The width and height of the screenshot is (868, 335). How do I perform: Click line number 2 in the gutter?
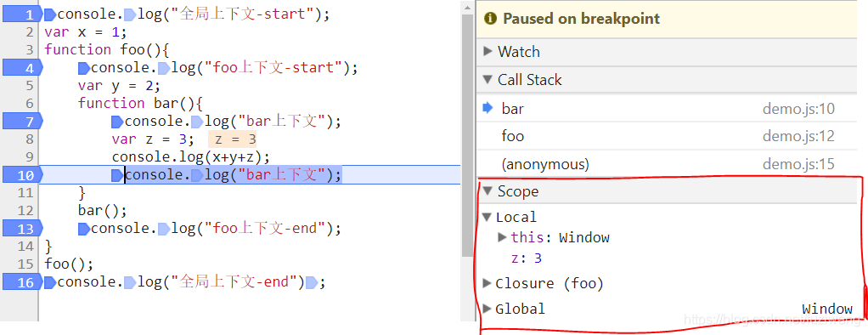click(30, 31)
